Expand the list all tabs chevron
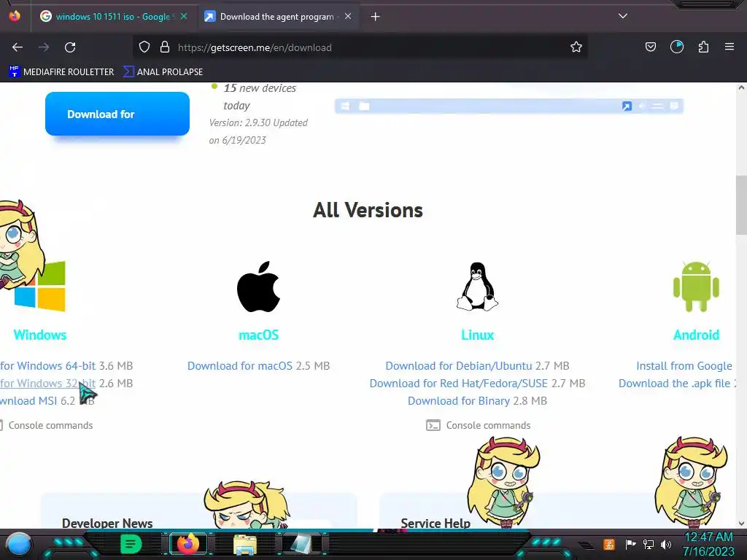The width and height of the screenshot is (747, 560). point(623,16)
